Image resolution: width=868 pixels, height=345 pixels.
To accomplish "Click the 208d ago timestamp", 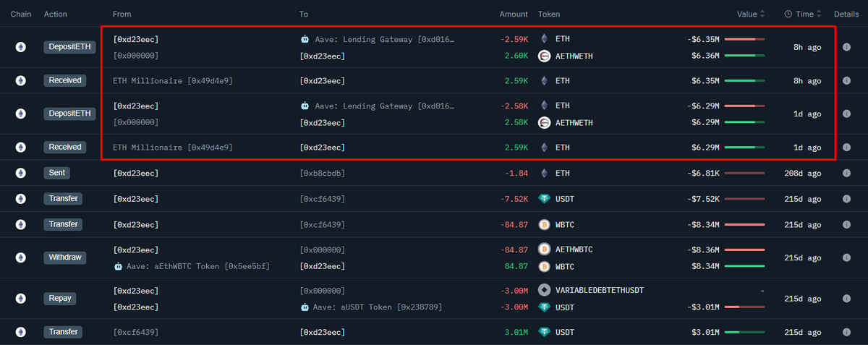I will (803, 173).
